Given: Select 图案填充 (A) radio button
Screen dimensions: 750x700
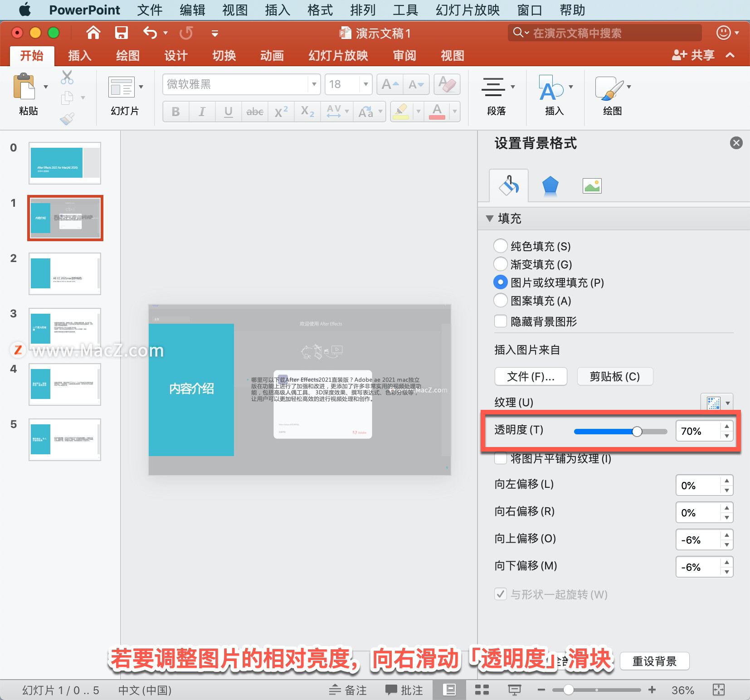Looking at the screenshot, I should click(500, 300).
